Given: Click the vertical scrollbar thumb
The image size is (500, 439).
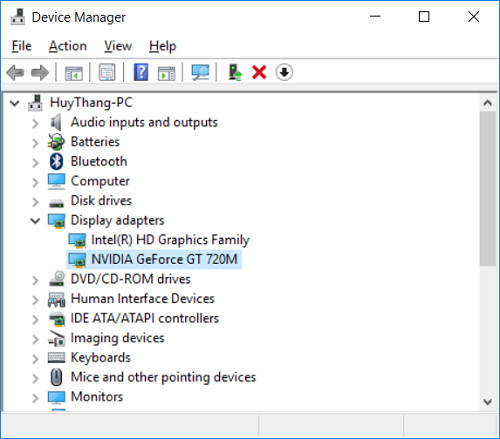Looking at the screenshot, I should click(x=488, y=189).
